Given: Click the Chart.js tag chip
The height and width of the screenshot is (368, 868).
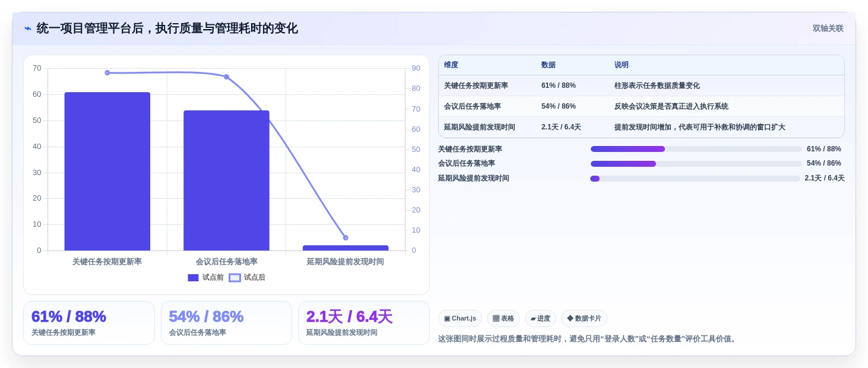Looking at the screenshot, I should tap(460, 319).
